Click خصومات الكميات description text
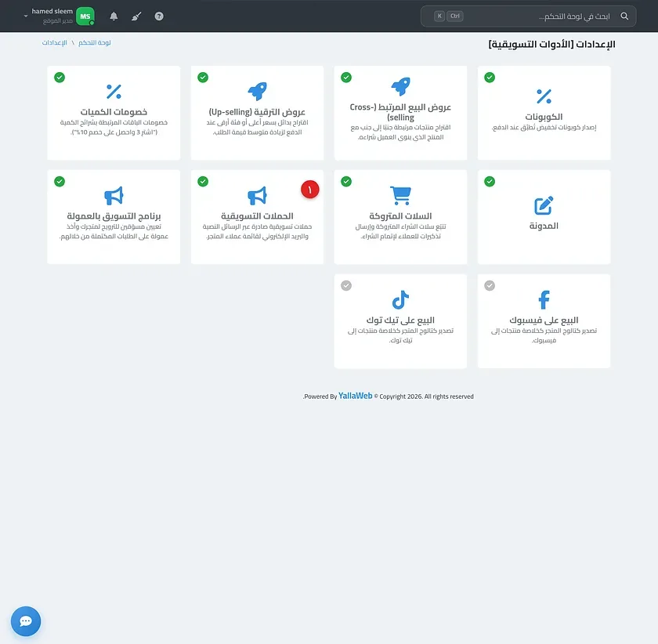This screenshot has width=658, height=644. 114,127
